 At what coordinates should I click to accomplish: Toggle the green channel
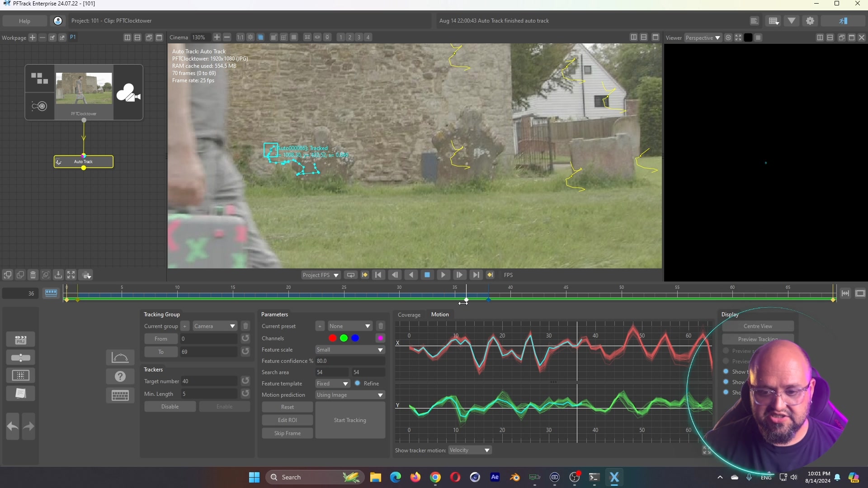tap(344, 338)
